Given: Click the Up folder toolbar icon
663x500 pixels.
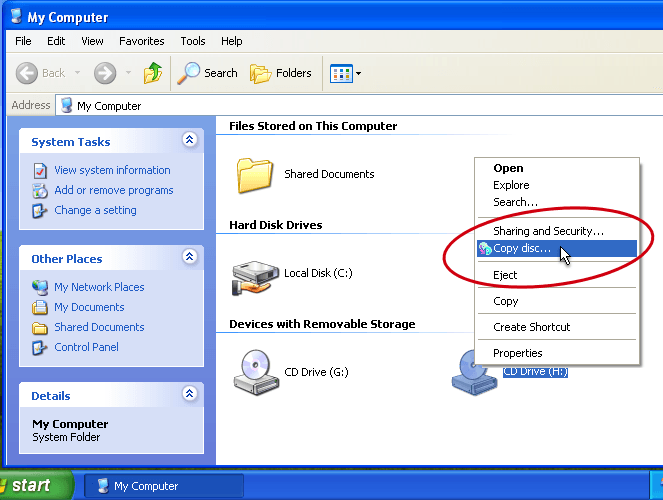Looking at the screenshot, I should (x=153, y=73).
